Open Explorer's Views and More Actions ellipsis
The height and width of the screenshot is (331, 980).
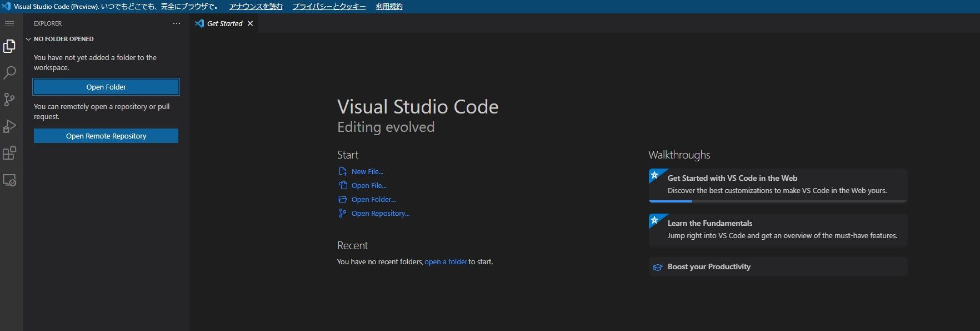177,23
